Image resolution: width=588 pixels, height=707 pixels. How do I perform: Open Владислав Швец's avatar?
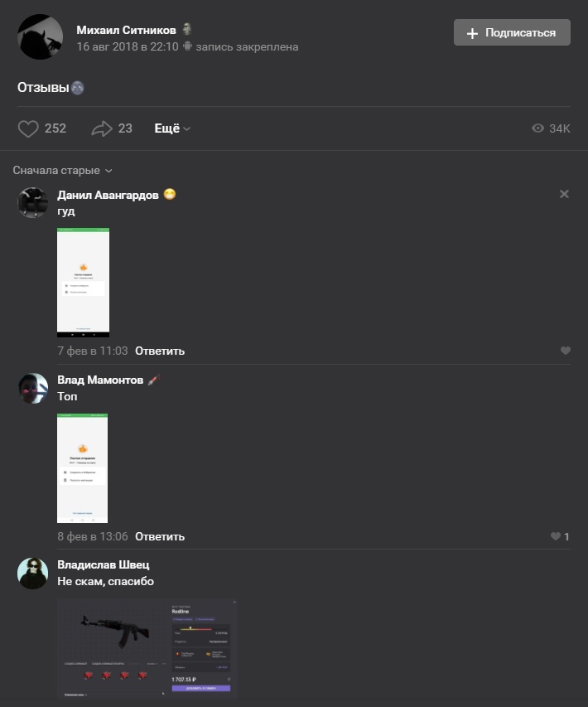tap(33, 574)
